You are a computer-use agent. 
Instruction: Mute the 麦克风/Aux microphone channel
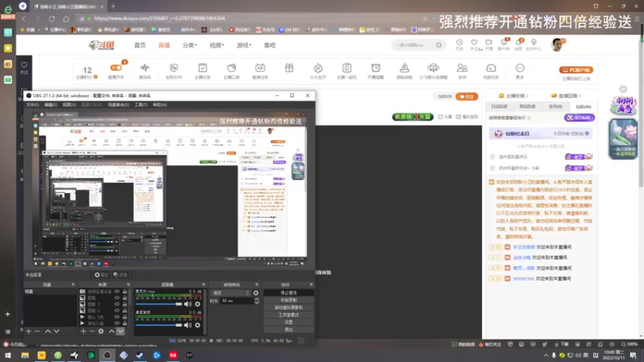pos(188,304)
